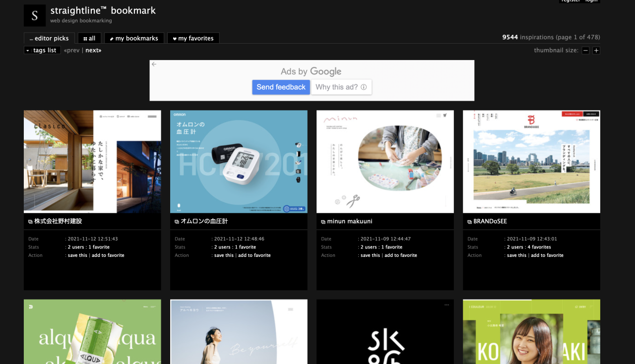
Task: Click web design bookmarking tagline
Action: (x=81, y=21)
